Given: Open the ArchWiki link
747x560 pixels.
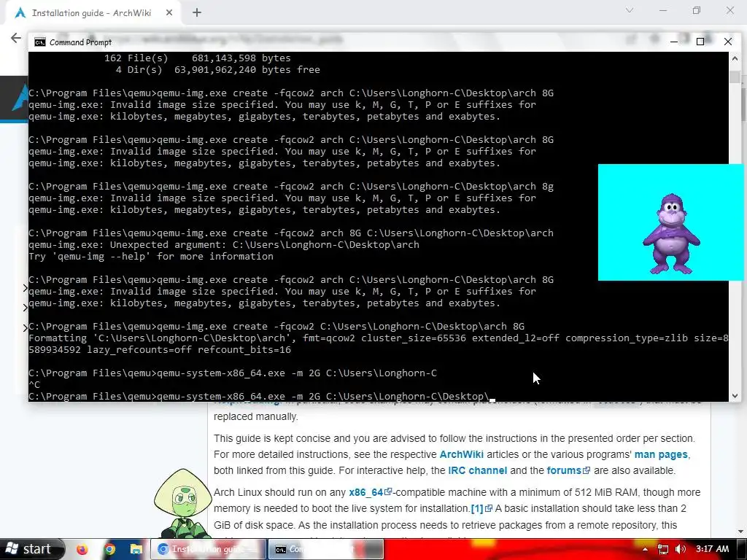Looking at the screenshot, I should pos(461,454).
